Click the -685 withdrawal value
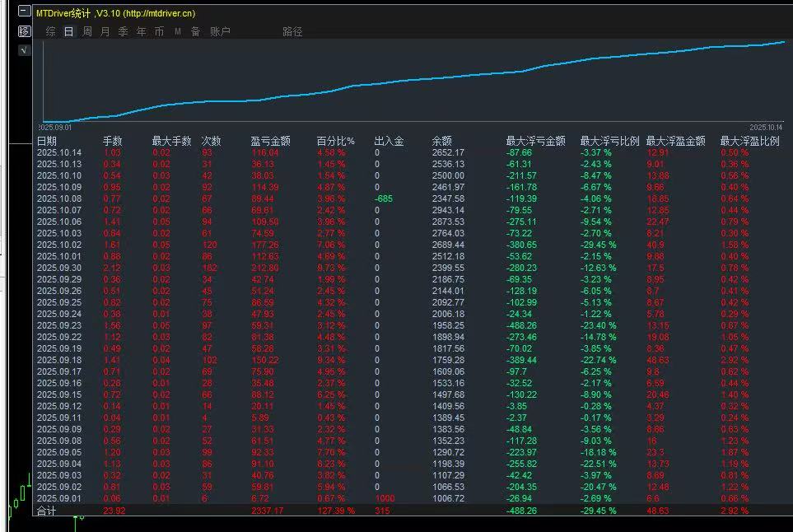This screenshot has height=532, width=793. click(x=384, y=198)
